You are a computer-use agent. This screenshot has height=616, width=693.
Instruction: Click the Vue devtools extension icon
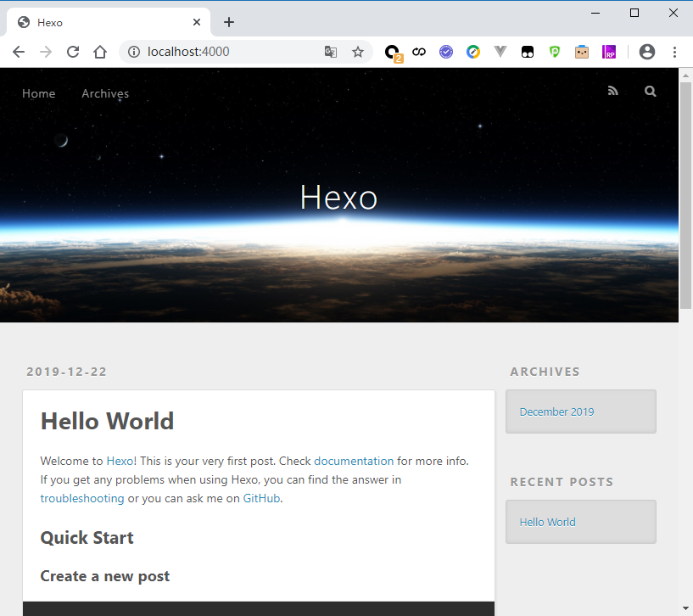point(500,52)
